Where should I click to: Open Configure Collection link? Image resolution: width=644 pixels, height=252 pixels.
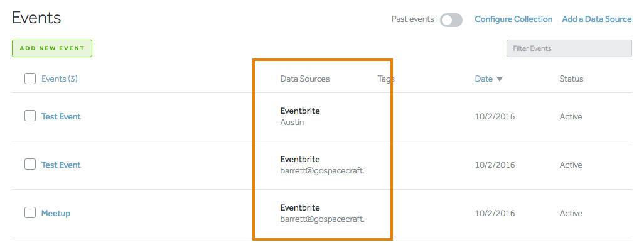[513, 19]
